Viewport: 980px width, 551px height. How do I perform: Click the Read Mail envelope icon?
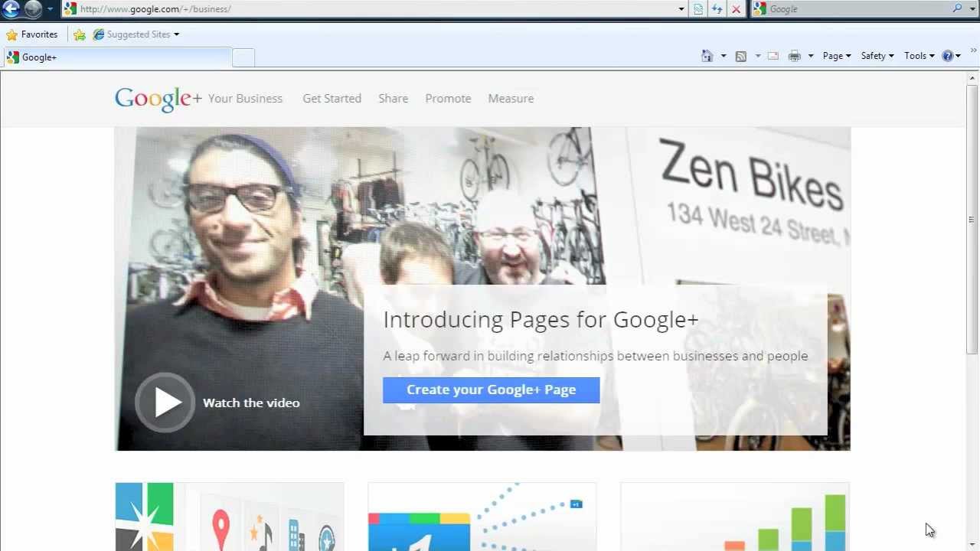(773, 56)
